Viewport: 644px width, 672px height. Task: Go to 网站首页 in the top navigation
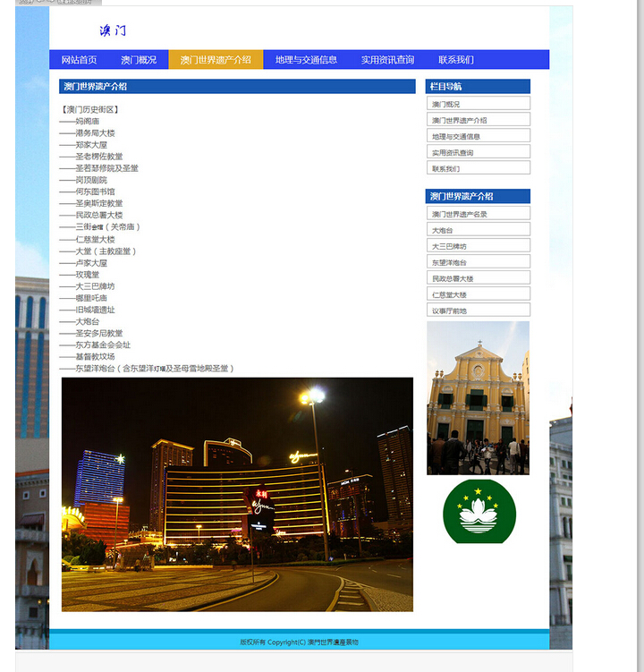(x=79, y=60)
